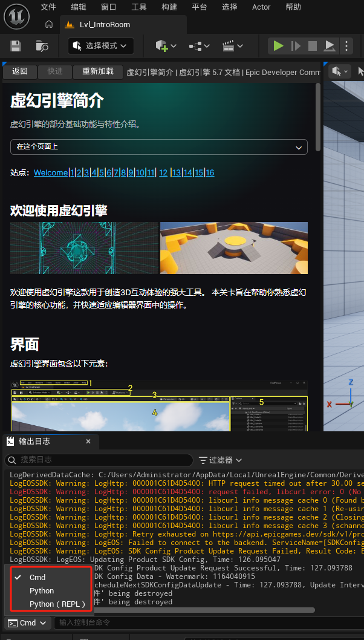The width and height of the screenshot is (364, 640).
Task: Click the LogDerivedDataCache log line
Action: 186,475
